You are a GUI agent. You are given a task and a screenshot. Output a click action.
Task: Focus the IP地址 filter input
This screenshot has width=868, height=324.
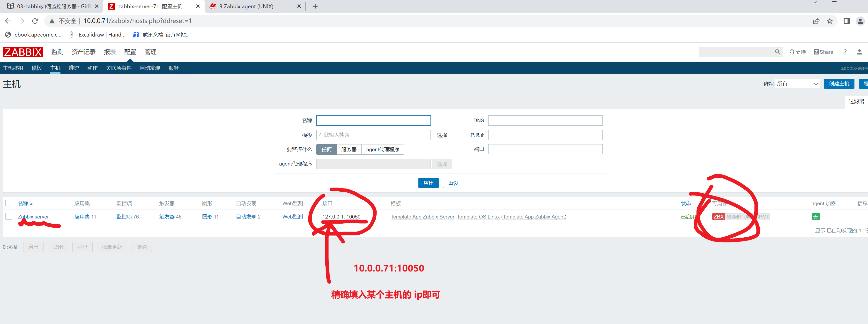(x=545, y=135)
